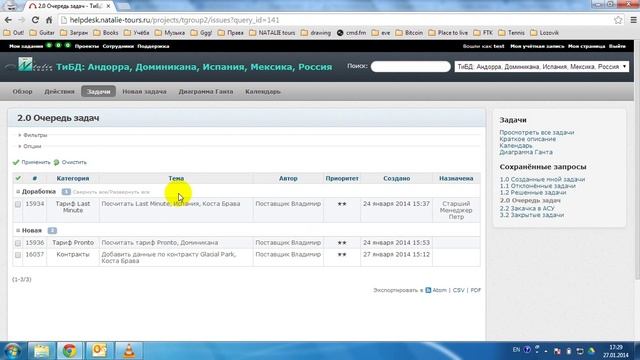Open issue Посчитать Last Minute, Испания

(171, 204)
